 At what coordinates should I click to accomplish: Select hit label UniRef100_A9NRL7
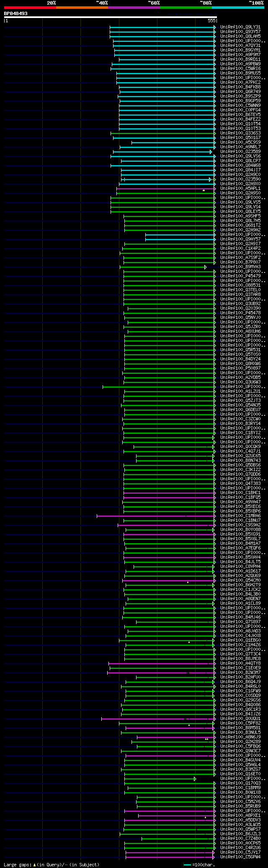(241, 147)
